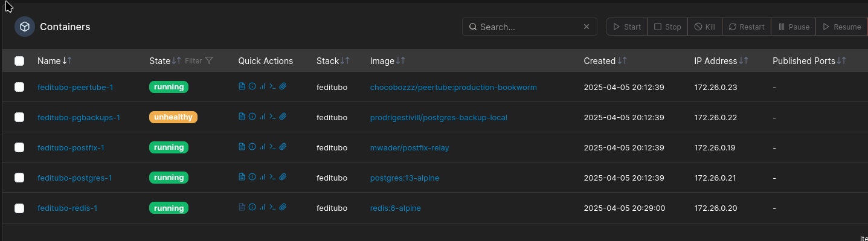Select the feditubo-peertube-1 row checkbox
The width and height of the screenshot is (868, 241).
pyautogui.click(x=19, y=87)
